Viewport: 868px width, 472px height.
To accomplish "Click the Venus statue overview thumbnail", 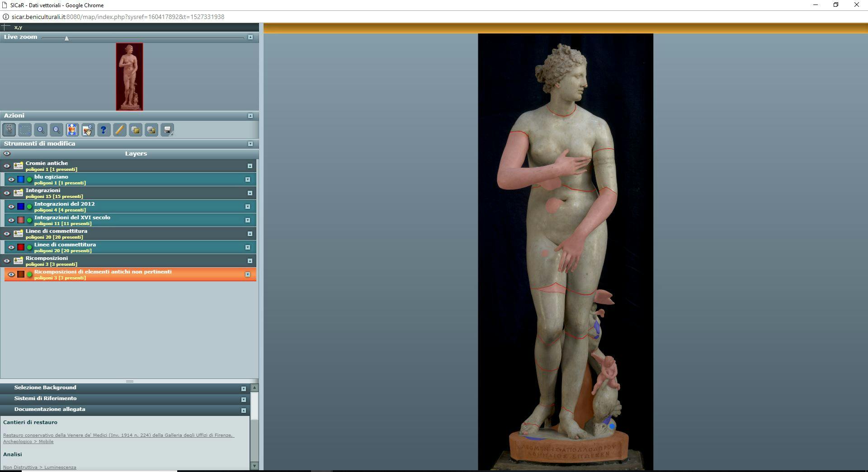I will point(129,77).
